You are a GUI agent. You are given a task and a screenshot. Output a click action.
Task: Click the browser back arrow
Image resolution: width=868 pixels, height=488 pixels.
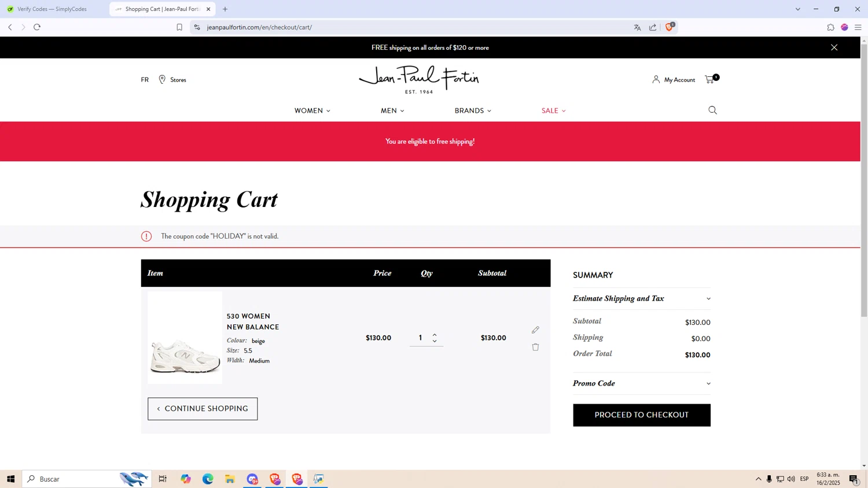(x=10, y=27)
